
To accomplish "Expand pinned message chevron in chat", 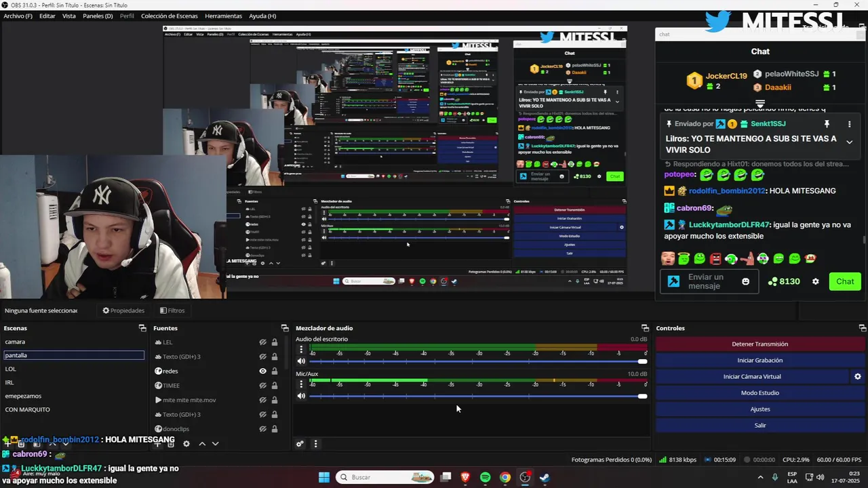I will point(849,142).
